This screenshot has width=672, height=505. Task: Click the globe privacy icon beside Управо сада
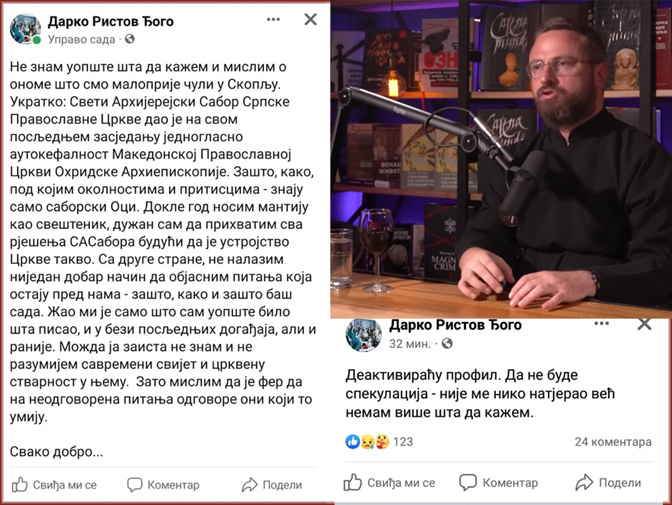point(129,39)
